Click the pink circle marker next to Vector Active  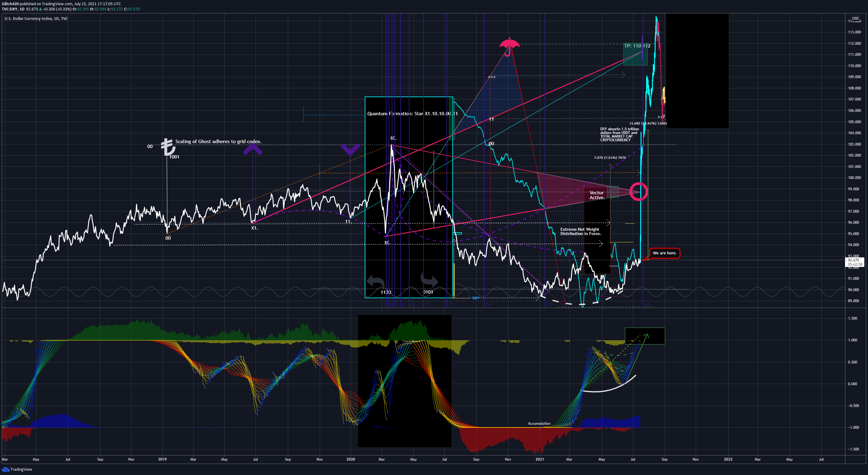click(638, 191)
